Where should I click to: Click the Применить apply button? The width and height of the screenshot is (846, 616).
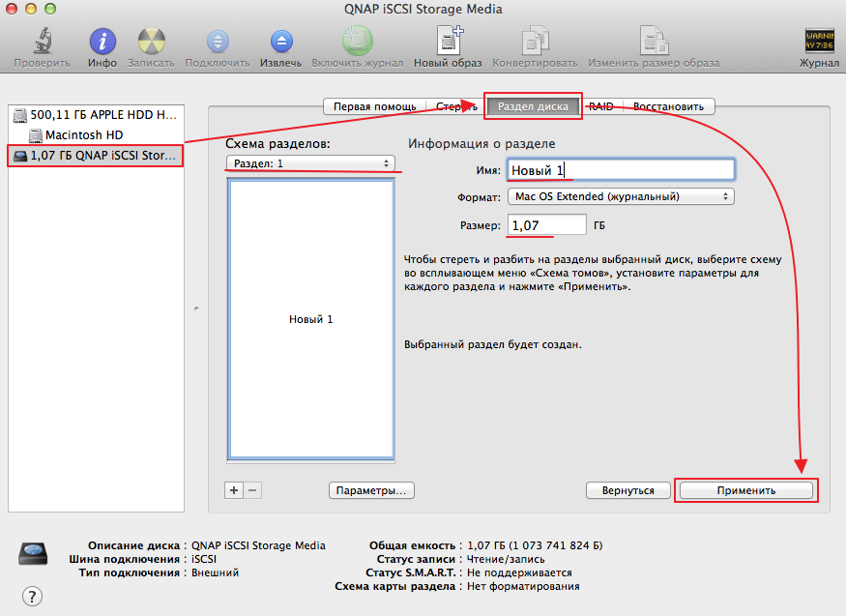coord(746,490)
